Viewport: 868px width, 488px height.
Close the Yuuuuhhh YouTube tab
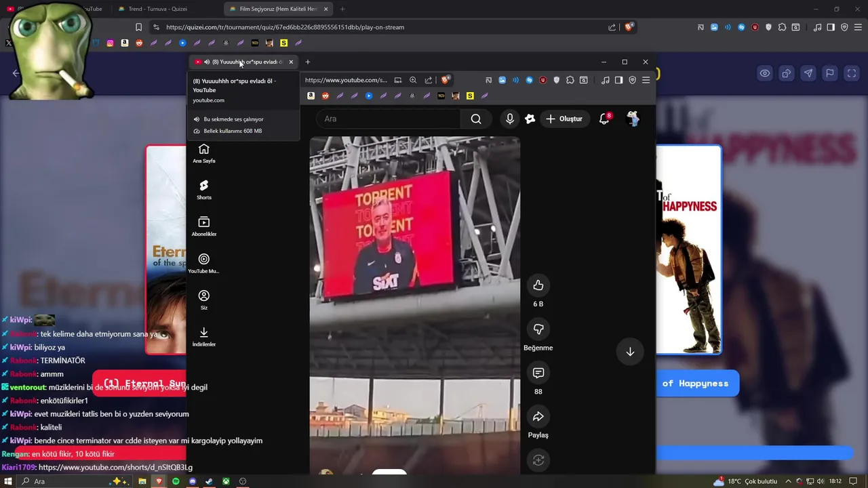coord(291,62)
